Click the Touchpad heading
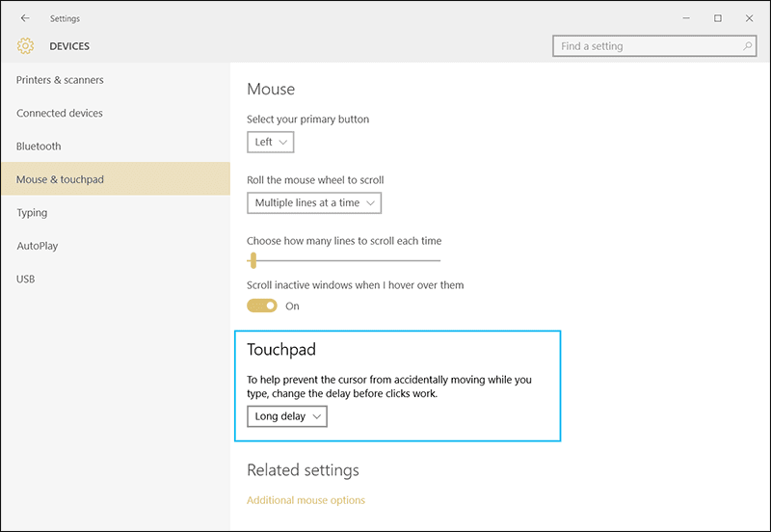The height and width of the screenshot is (532, 771). click(x=281, y=350)
